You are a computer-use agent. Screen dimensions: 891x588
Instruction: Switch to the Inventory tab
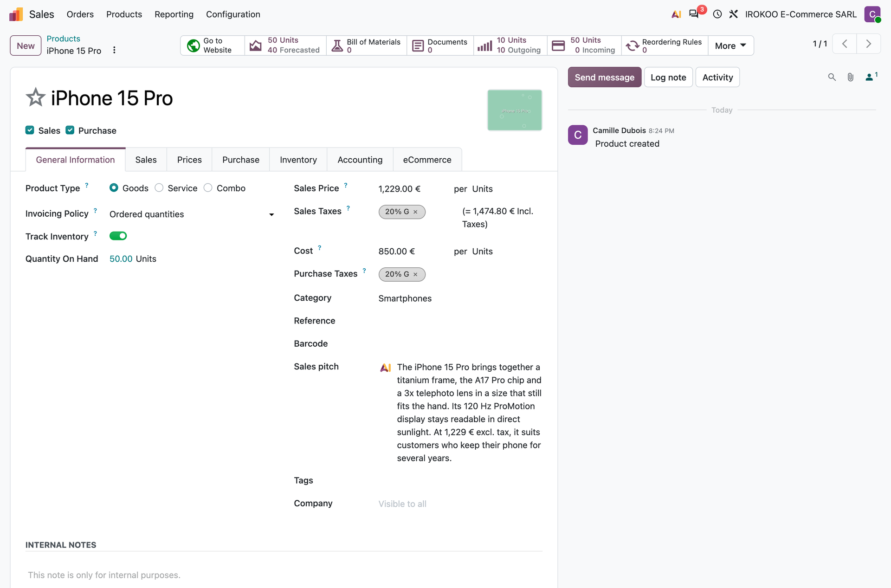click(x=298, y=160)
